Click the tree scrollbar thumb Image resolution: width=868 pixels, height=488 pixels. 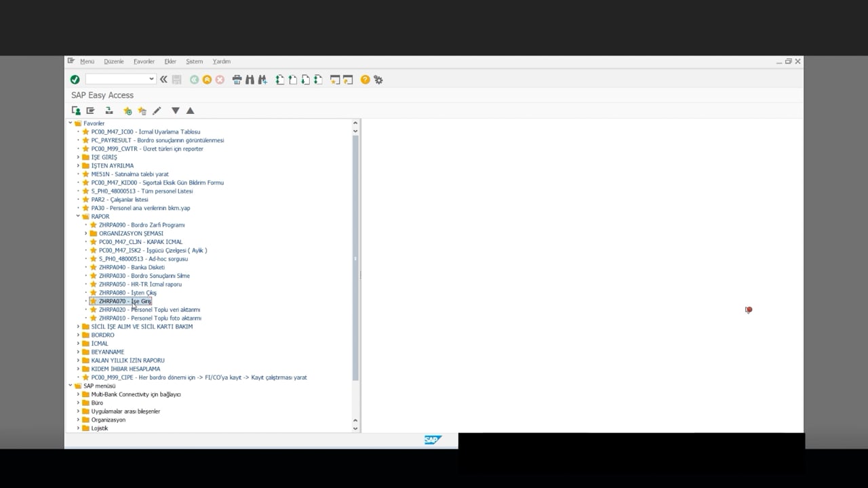click(355, 258)
